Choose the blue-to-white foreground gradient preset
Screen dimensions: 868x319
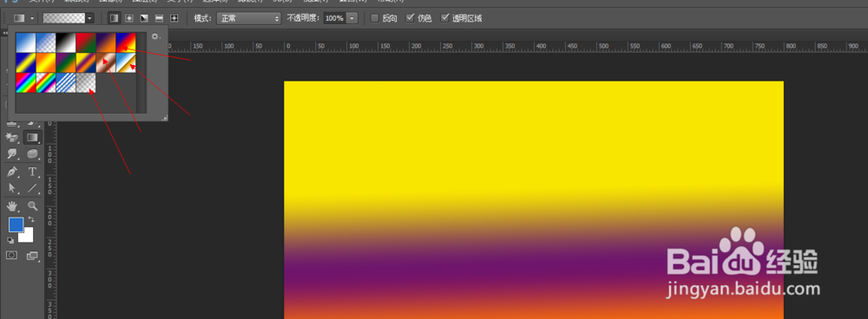coord(25,42)
